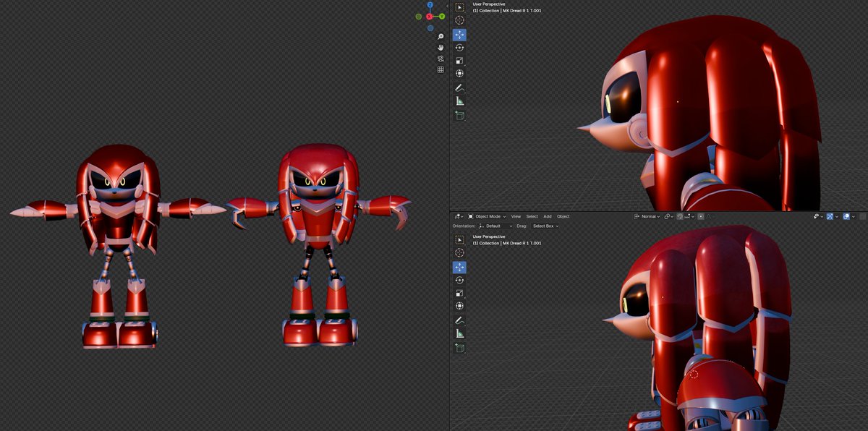Open the Drag Select Box dropdown
The height and width of the screenshot is (431, 868).
[x=546, y=226]
